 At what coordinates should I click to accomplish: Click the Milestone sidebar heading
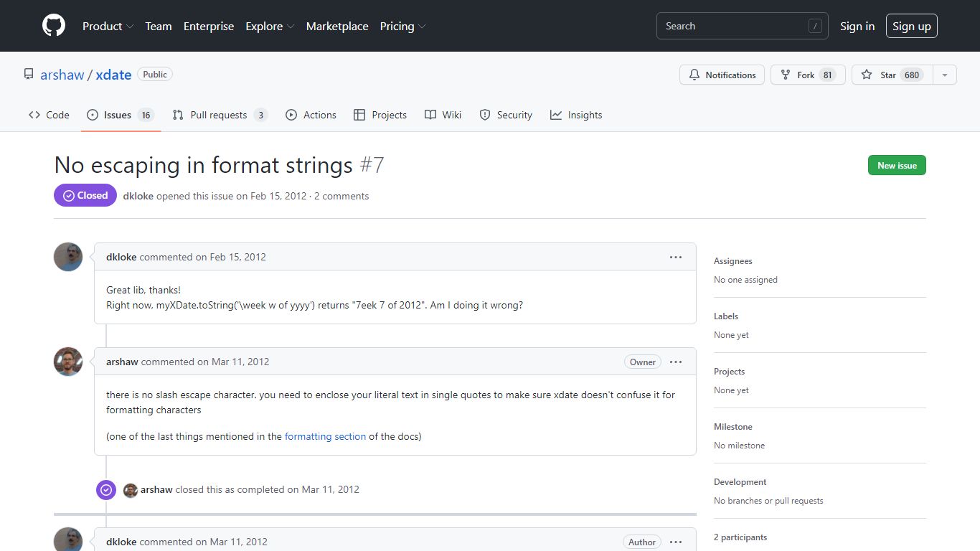[733, 426]
